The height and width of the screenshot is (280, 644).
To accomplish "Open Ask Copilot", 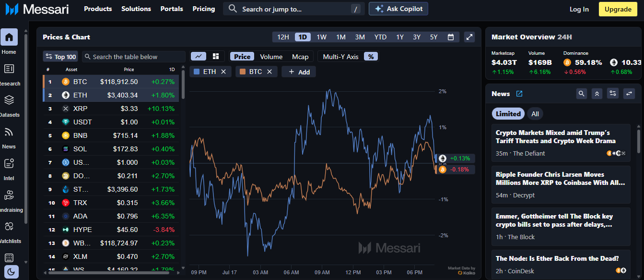I will tap(398, 9).
